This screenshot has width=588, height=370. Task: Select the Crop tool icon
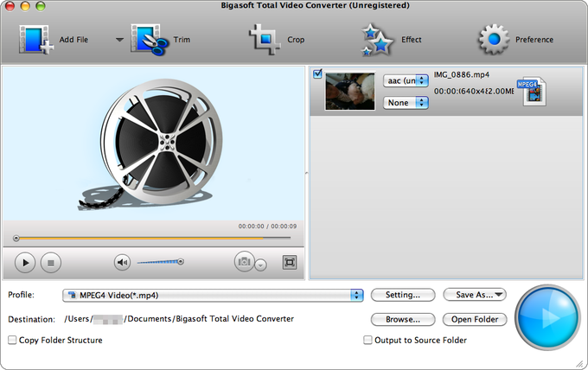[265, 40]
